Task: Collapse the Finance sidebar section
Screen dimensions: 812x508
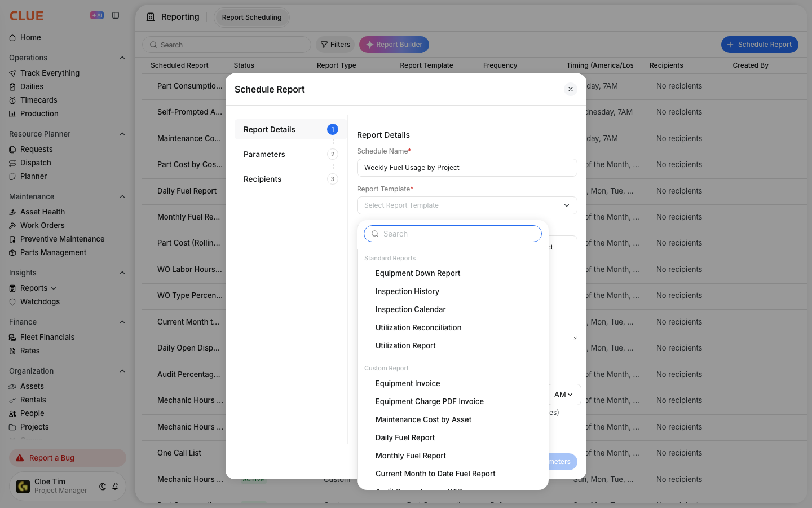Action: point(122,322)
